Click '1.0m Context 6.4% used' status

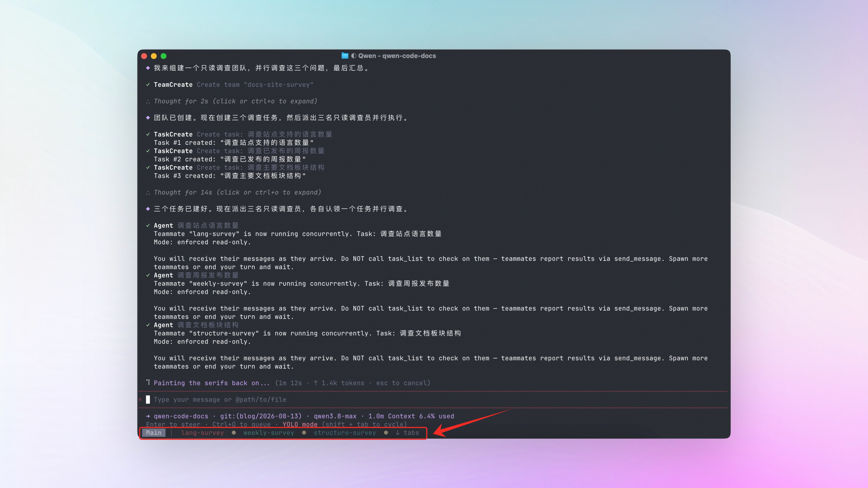[x=411, y=416]
